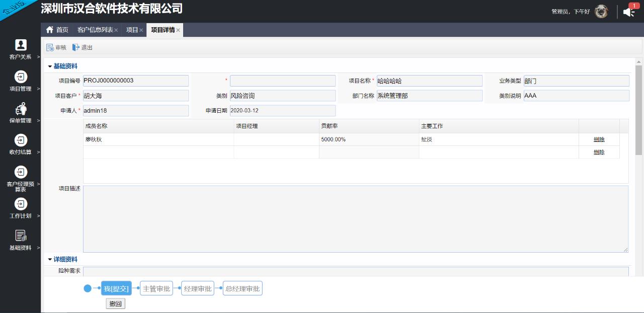
Task: Click the scrollbar up arrow
Action: (639, 61)
